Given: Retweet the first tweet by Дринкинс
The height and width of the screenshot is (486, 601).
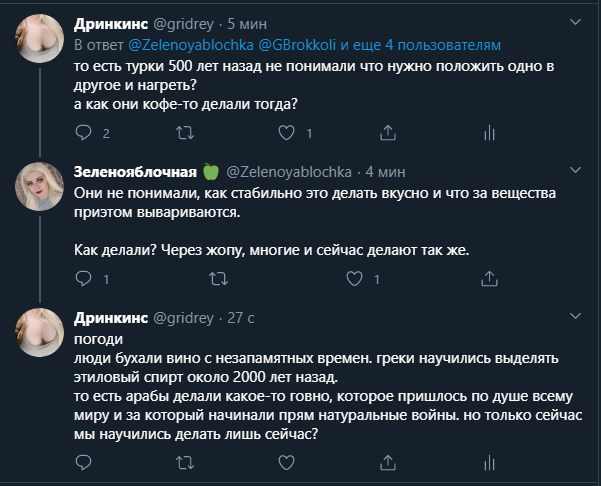Looking at the screenshot, I should 185,133.
